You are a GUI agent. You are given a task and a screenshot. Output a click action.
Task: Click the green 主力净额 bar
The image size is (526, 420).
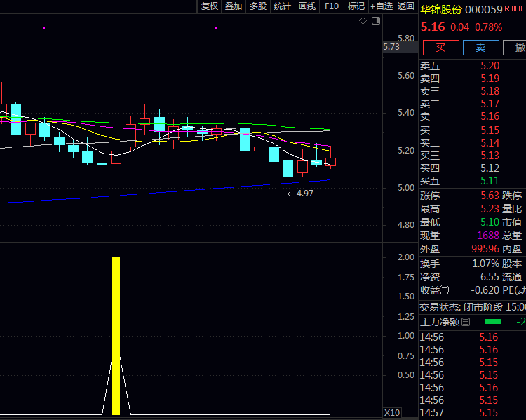coord(493,322)
